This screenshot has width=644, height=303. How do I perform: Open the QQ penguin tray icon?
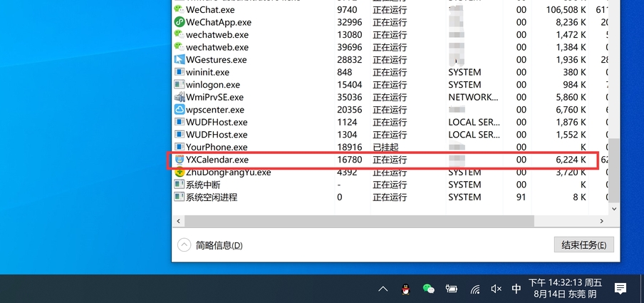405,289
